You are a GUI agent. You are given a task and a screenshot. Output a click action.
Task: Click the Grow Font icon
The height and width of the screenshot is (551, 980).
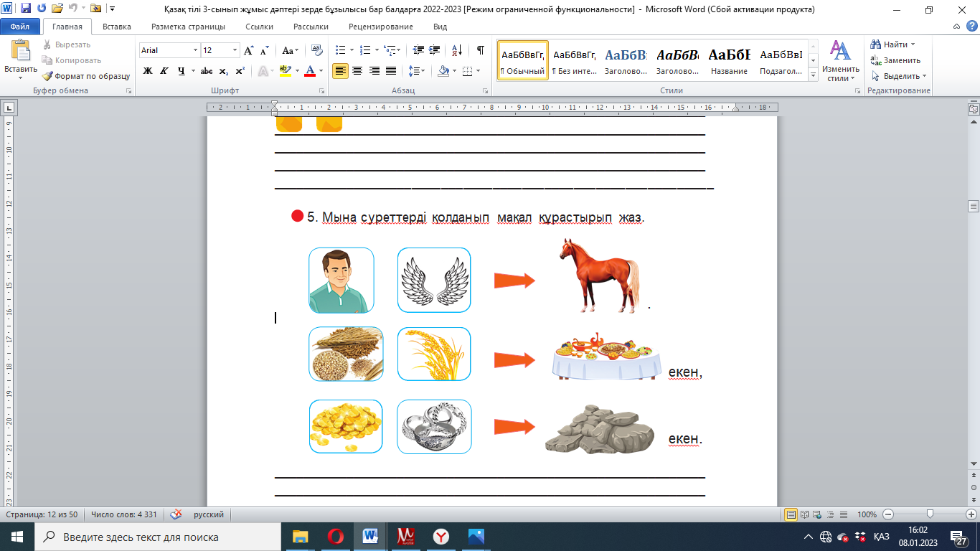pos(249,50)
